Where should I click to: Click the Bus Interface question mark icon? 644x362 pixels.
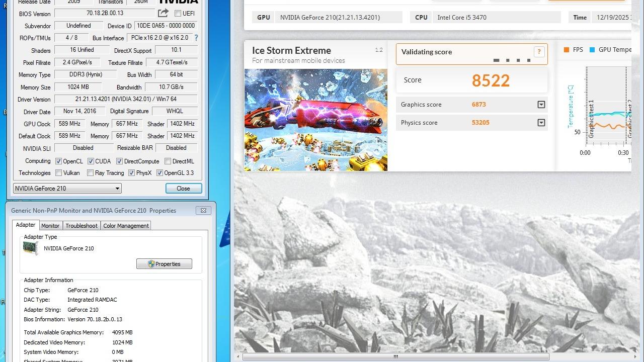pyautogui.click(x=196, y=38)
